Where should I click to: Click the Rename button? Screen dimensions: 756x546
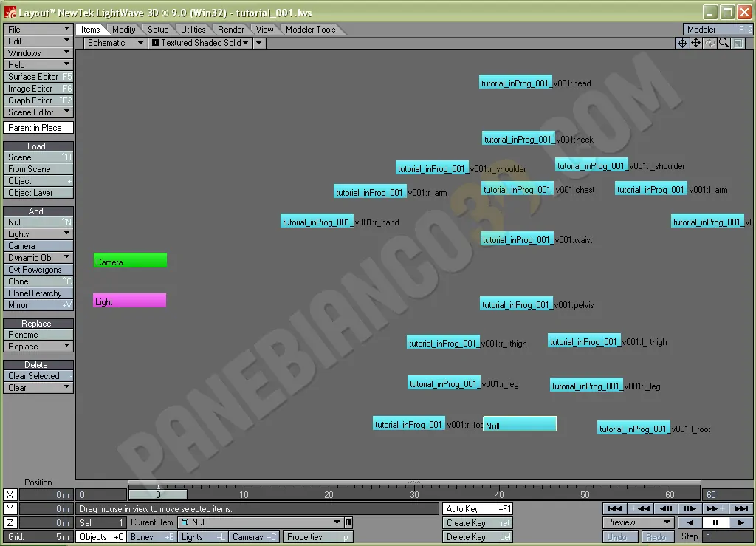pyautogui.click(x=38, y=335)
